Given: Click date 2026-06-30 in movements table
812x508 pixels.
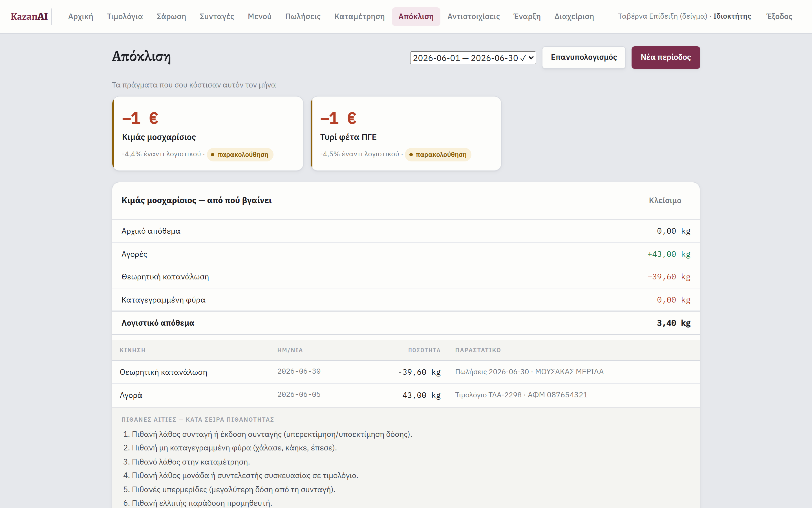Looking at the screenshot, I should [299, 372].
